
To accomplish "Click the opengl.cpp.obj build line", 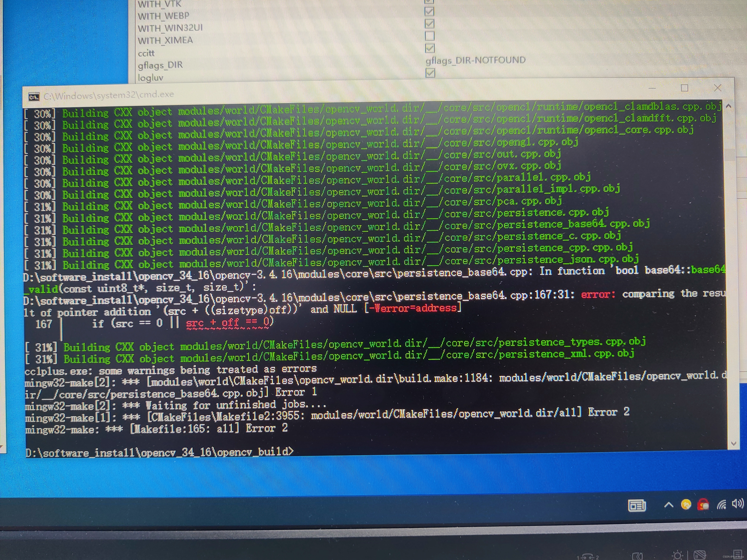I will click(x=301, y=145).
